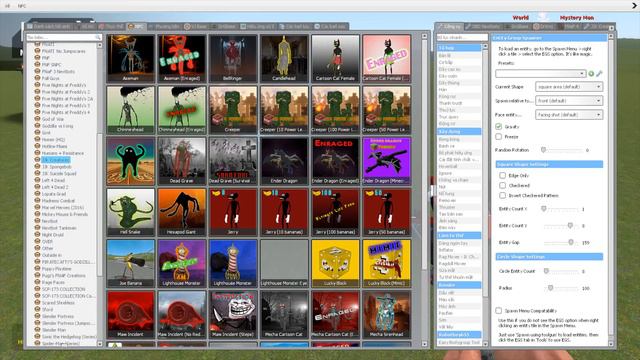The height and width of the screenshot is (360, 640).
Task: Click the tool list search field
Action: coord(462,37)
